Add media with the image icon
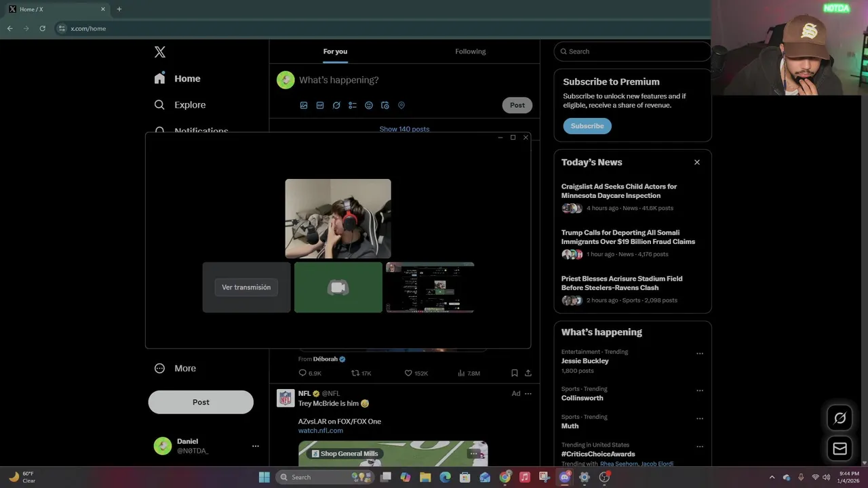This screenshot has height=488, width=868. (x=304, y=105)
